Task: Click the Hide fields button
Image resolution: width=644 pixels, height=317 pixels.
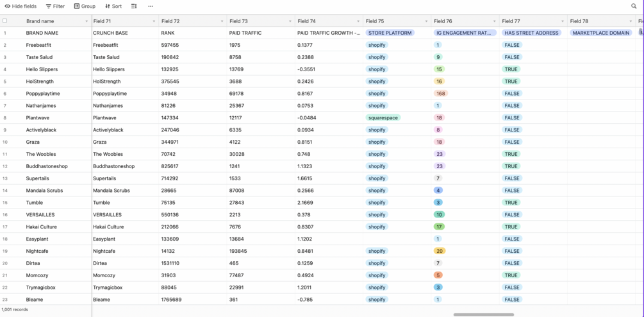Action: click(x=20, y=6)
